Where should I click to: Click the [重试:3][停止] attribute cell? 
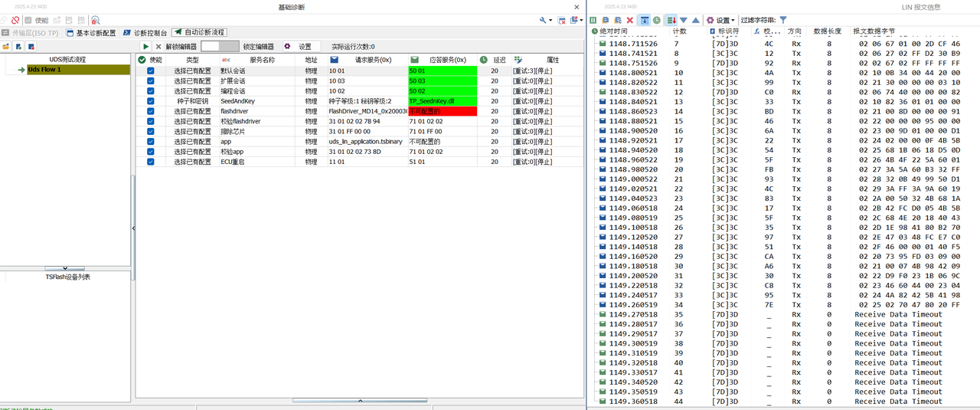coord(547,71)
